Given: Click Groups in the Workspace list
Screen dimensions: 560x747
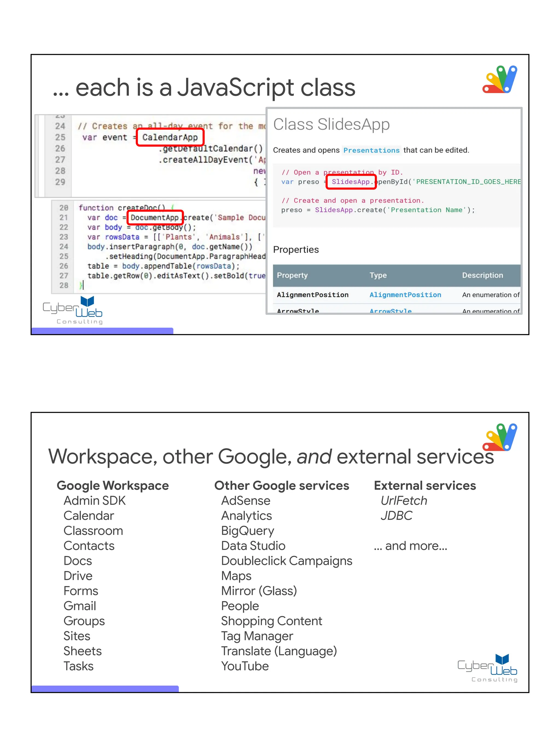Looking at the screenshot, I should click(84, 621).
